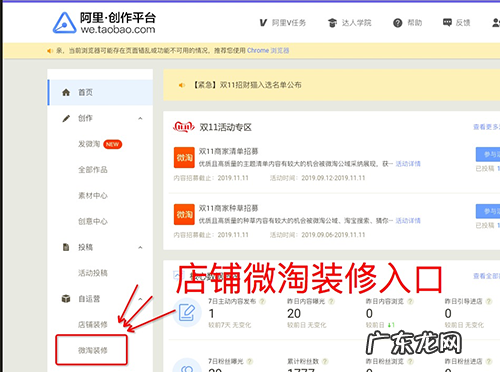Viewport: 500px width, 372px height.
Task: Click the V icon beside 阿里V任务
Action: pos(263,23)
